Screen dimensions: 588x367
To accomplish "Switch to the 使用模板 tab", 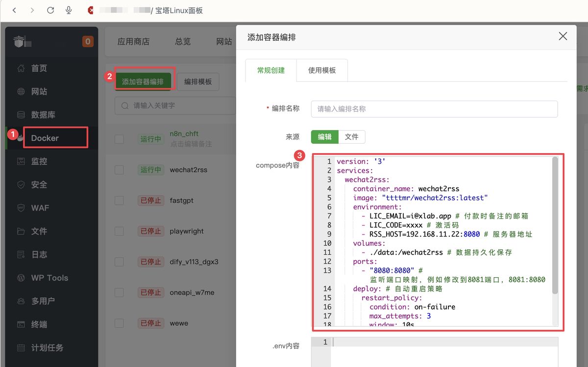I will 322,70.
